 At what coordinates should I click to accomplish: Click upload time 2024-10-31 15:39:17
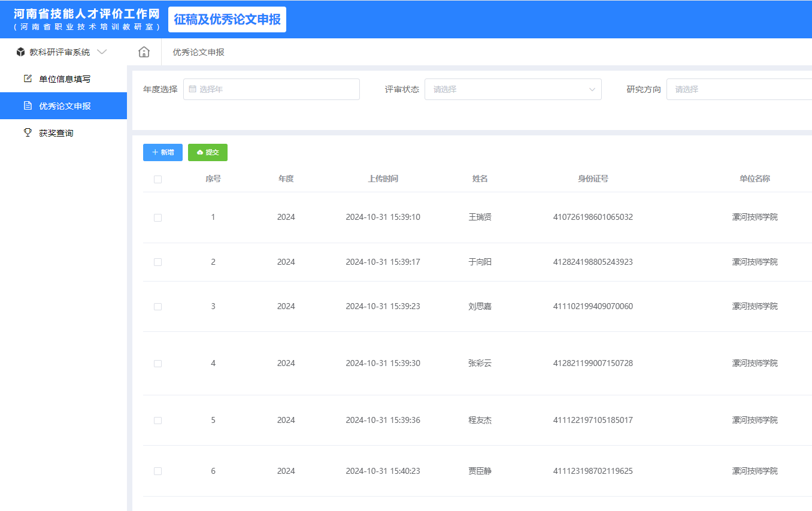[x=383, y=262]
